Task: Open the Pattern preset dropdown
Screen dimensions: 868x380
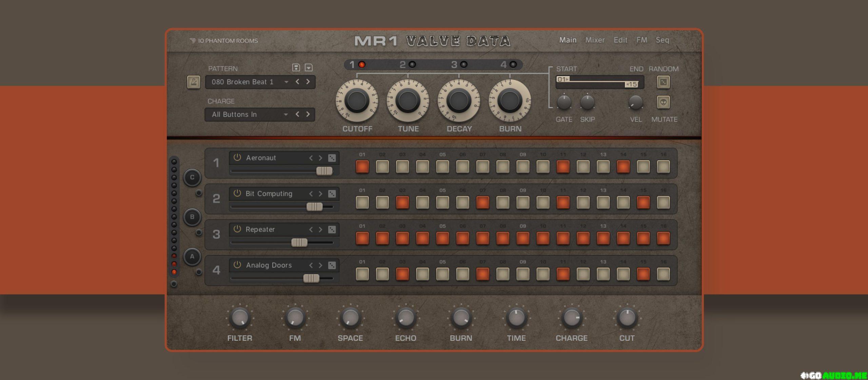Action: coord(286,82)
